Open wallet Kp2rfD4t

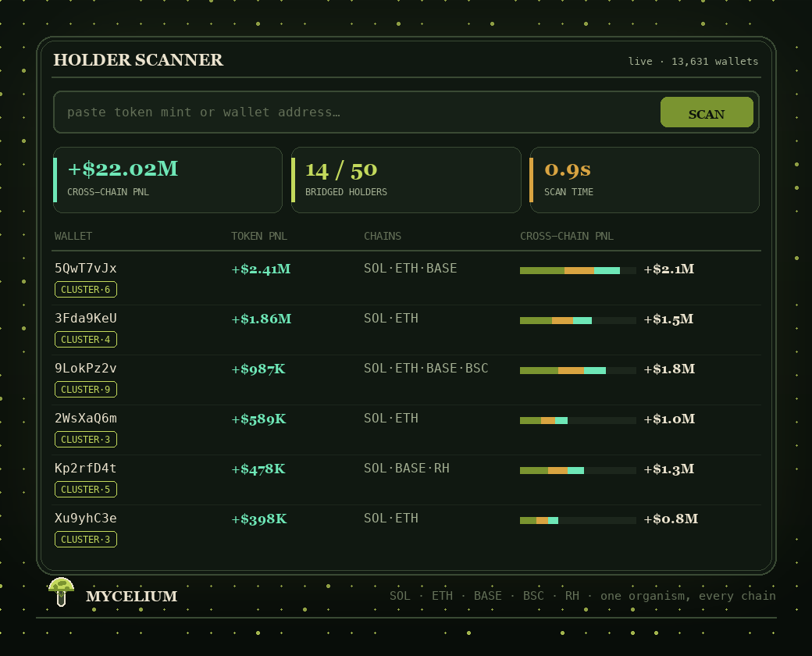pyautogui.click(x=86, y=469)
